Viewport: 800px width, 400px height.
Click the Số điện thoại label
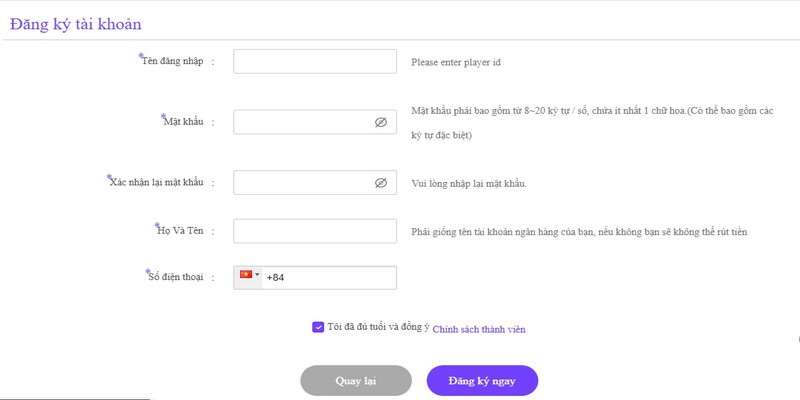(x=178, y=277)
